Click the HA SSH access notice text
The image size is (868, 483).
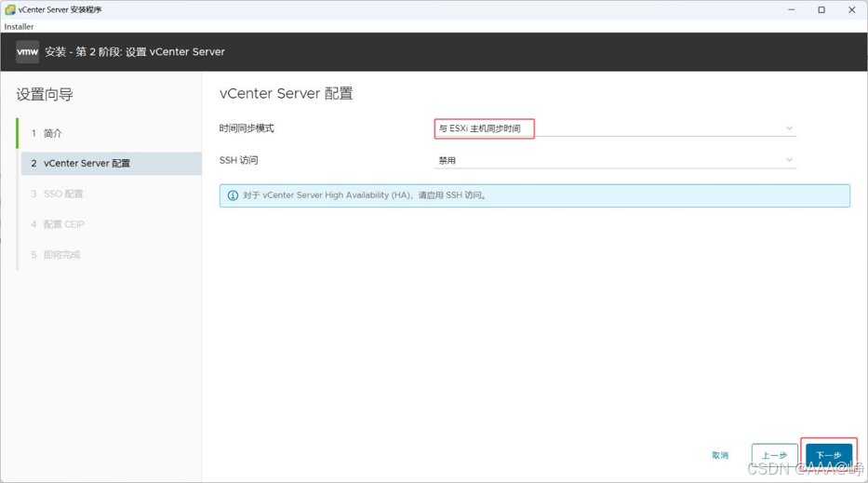point(365,195)
